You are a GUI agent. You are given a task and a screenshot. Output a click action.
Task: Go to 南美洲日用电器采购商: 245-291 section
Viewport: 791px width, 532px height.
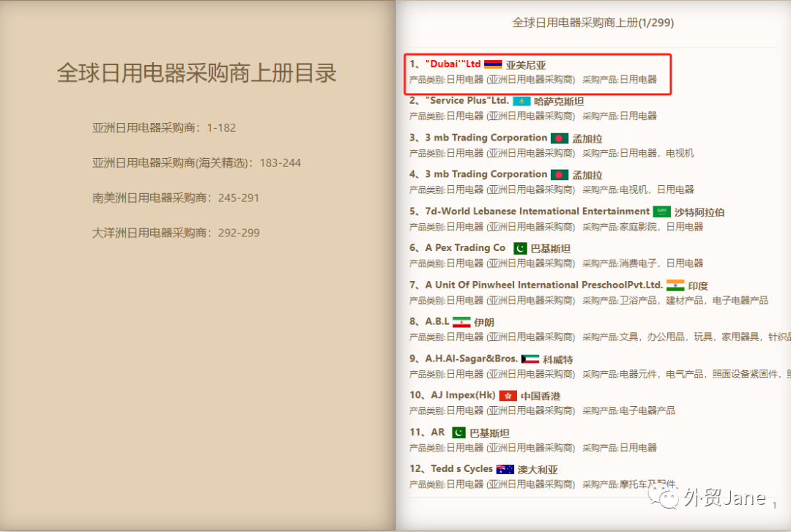(176, 198)
